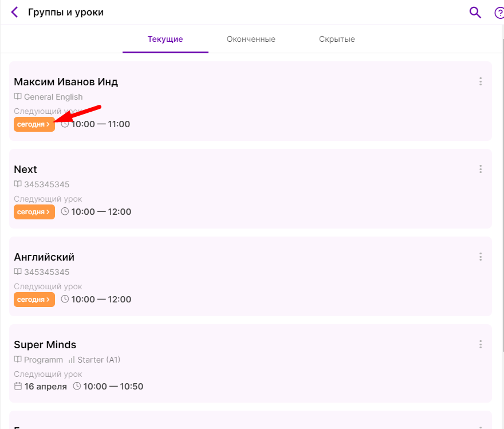504x429 pixels.
Task: Select the Starter (A1) level label
Action: coord(99,360)
